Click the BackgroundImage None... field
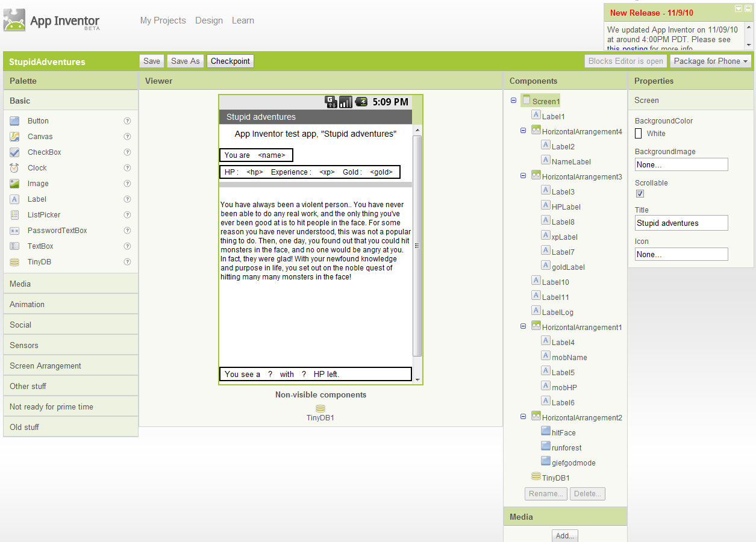 click(x=681, y=164)
